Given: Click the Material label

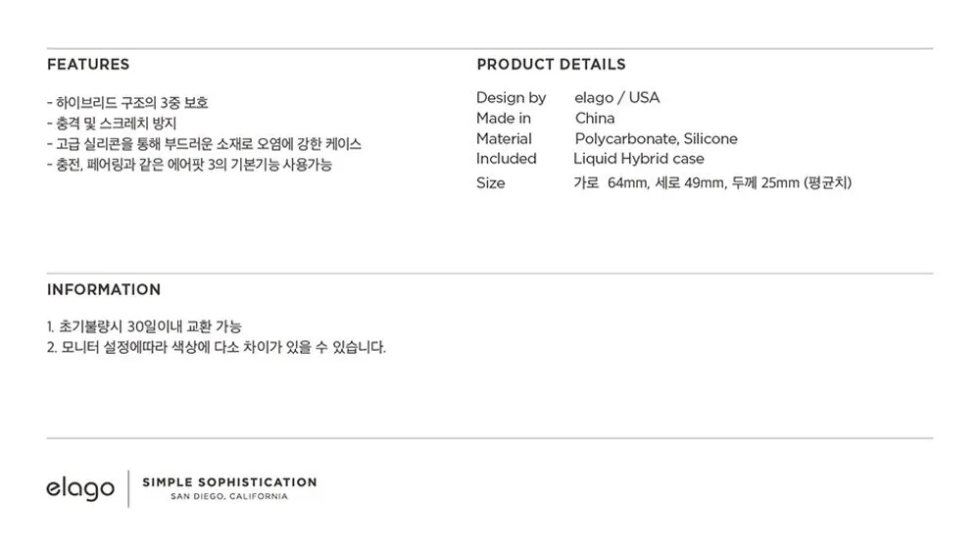Looking at the screenshot, I should click(x=504, y=139).
